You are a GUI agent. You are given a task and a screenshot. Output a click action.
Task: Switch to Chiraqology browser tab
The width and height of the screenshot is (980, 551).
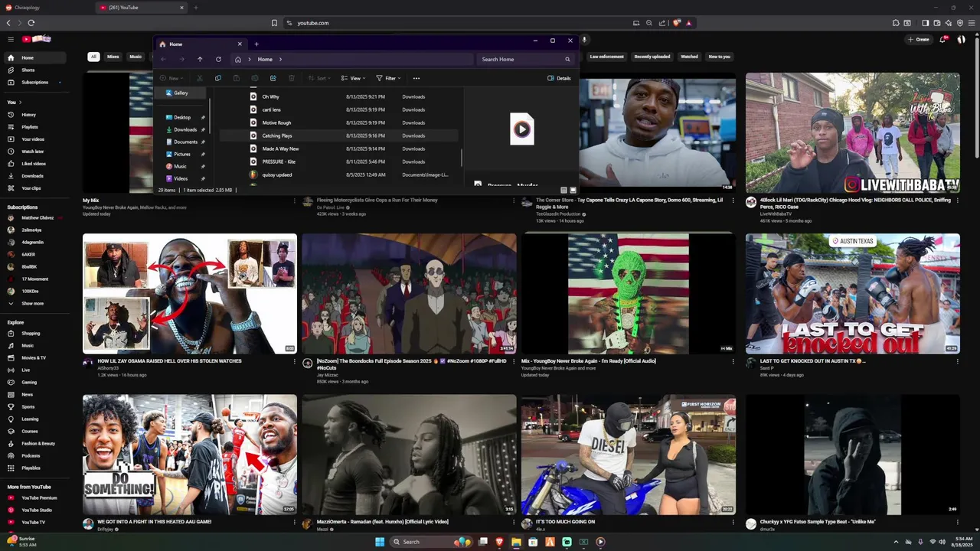(46, 8)
